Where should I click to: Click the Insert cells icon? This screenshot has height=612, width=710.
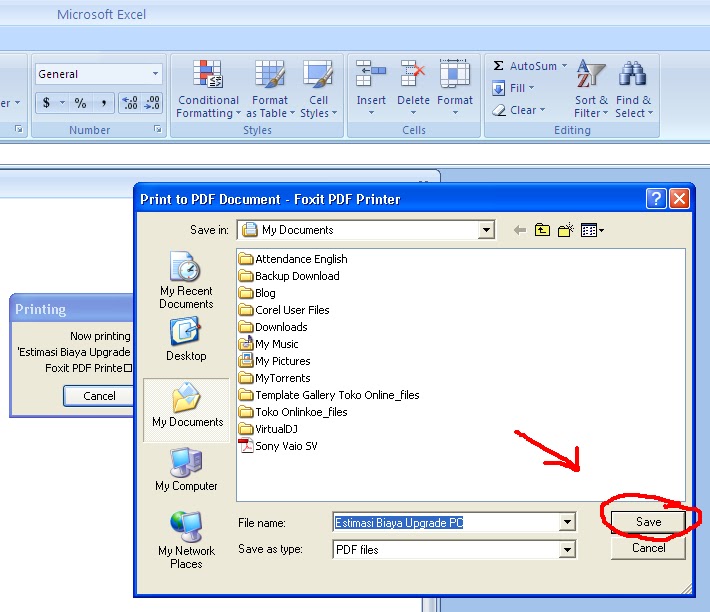[x=371, y=74]
